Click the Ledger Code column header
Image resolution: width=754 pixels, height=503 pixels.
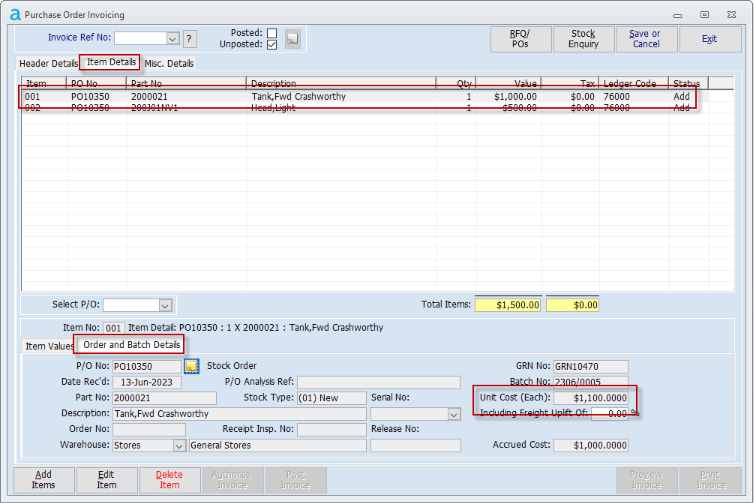click(x=634, y=83)
